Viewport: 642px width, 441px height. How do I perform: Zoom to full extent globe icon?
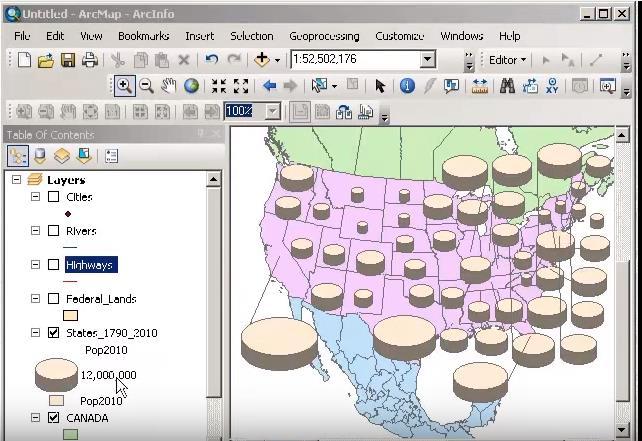[191, 86]
